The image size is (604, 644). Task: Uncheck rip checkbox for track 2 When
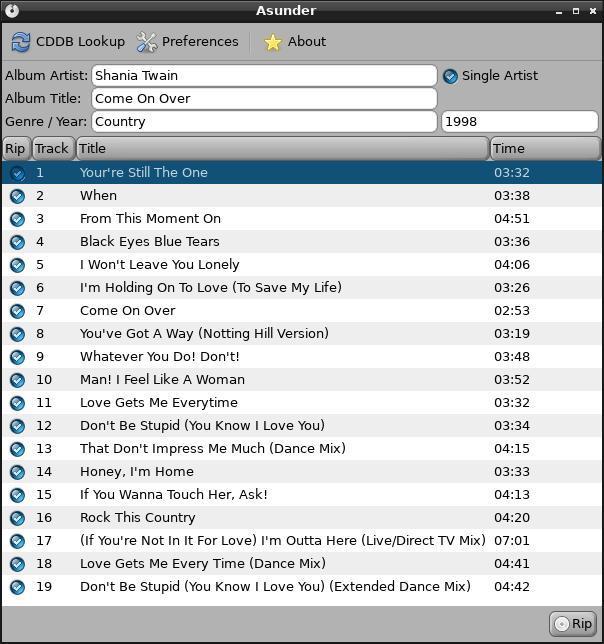click(17, 196)
